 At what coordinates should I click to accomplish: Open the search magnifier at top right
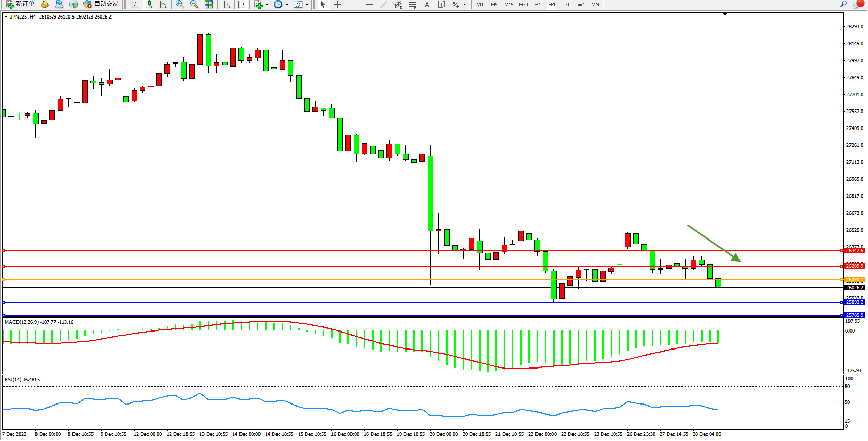coord(843,4)
